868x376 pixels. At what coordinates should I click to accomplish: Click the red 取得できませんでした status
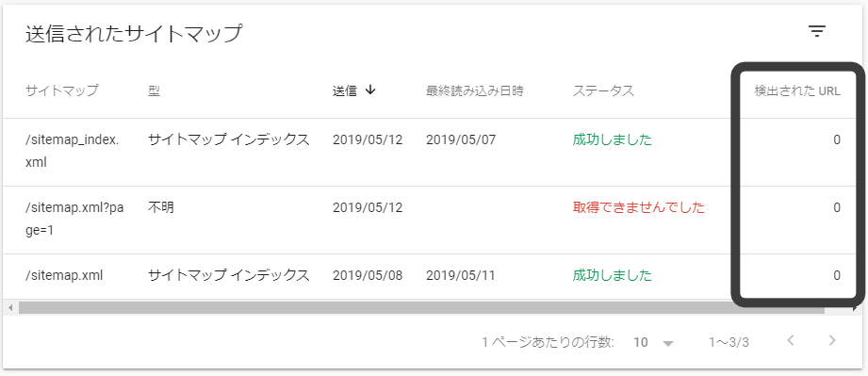point(638,207)
